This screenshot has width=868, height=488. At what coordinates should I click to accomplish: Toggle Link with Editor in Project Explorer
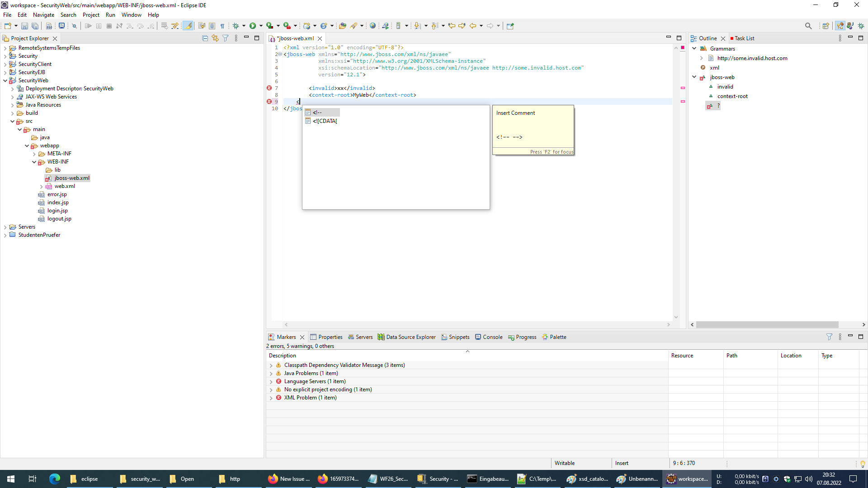215,38
